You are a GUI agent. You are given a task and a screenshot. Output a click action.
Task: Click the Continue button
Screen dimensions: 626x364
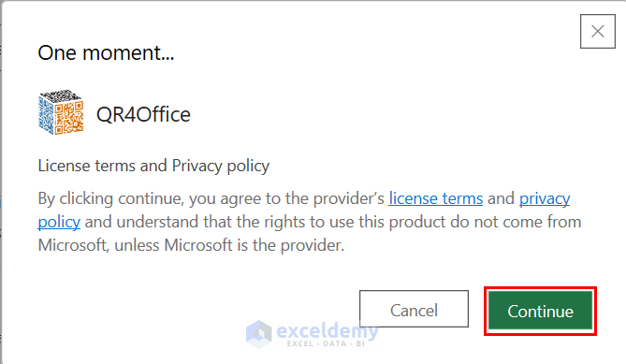(x=540, y=311)
